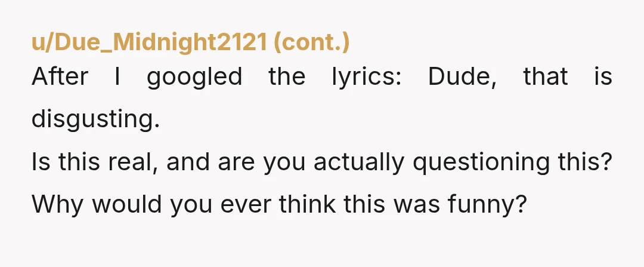Click the word 'real,' in the third line
Screen dimensions: 644x267
point(133,162)
